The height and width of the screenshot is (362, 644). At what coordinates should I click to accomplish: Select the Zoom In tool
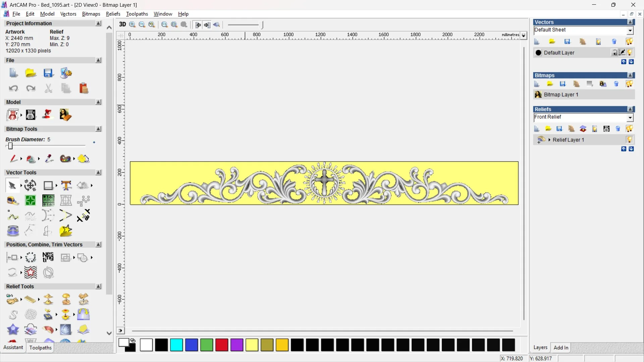point(132,24)
